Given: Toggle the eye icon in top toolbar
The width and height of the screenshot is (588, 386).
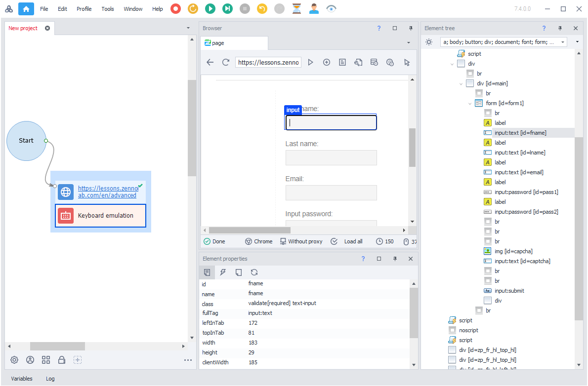Looking at the screenshot, I should [331, 8].
